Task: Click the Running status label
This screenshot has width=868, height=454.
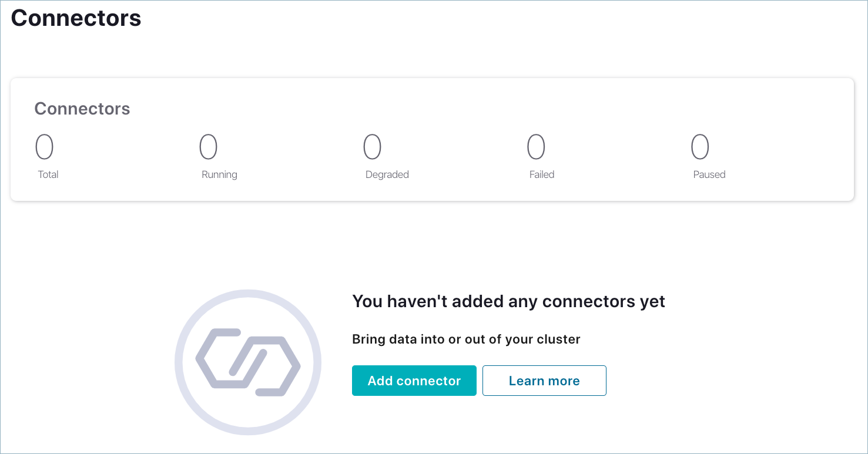Action: 219,174
